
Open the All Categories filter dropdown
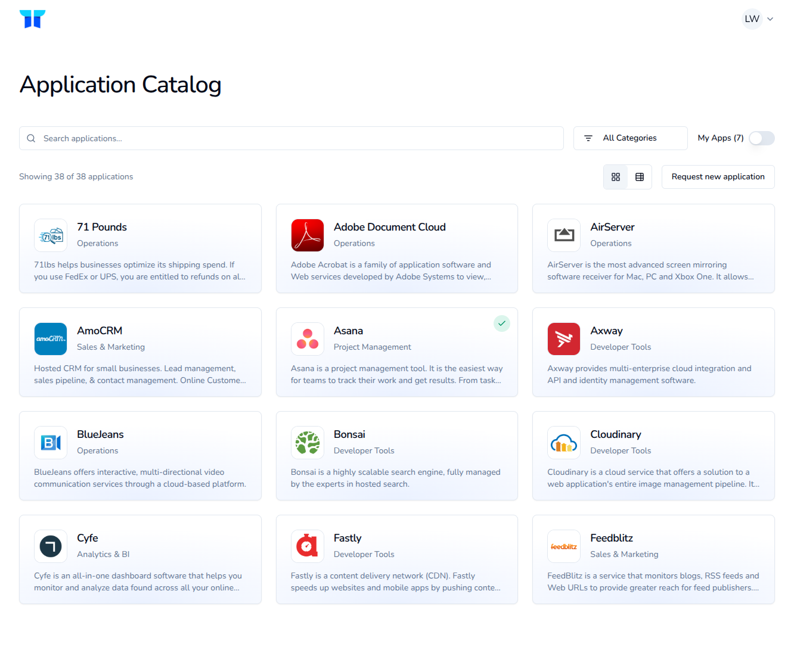631,138
